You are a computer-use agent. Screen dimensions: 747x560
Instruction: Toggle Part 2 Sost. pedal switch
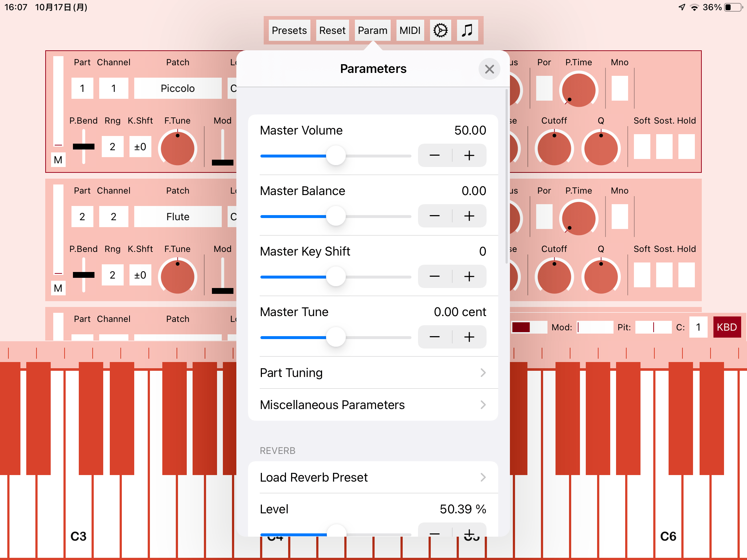coord(664,275)
